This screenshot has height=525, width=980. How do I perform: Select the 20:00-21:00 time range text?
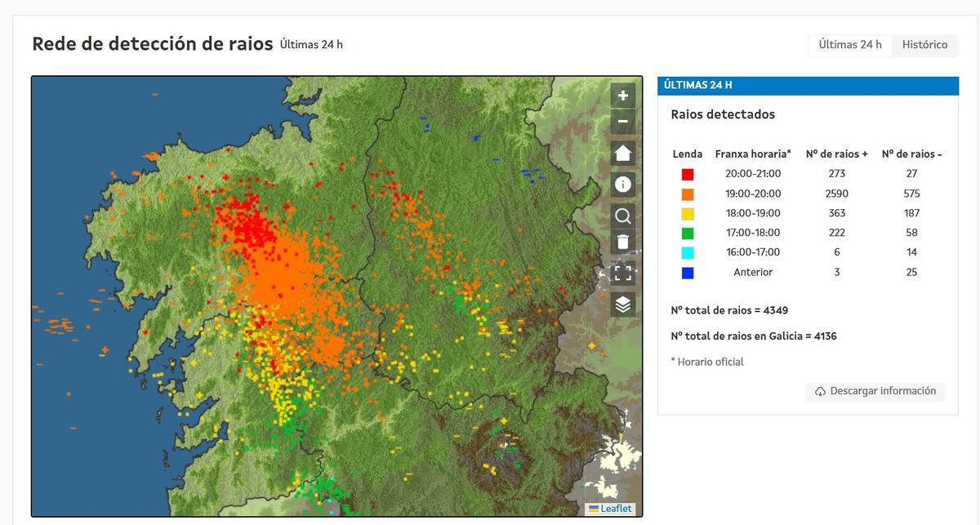click(x=753, y=174)
